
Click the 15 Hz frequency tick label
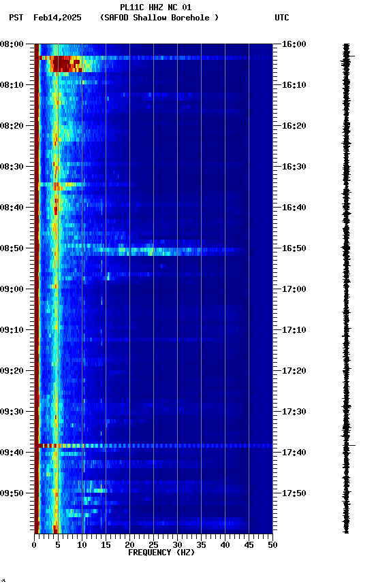click(106, 545)
